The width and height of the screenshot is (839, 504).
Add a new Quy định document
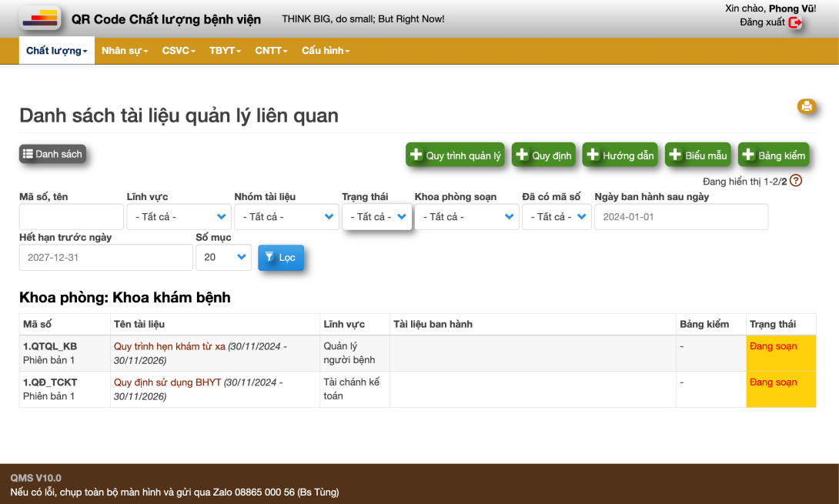(543, 155)
